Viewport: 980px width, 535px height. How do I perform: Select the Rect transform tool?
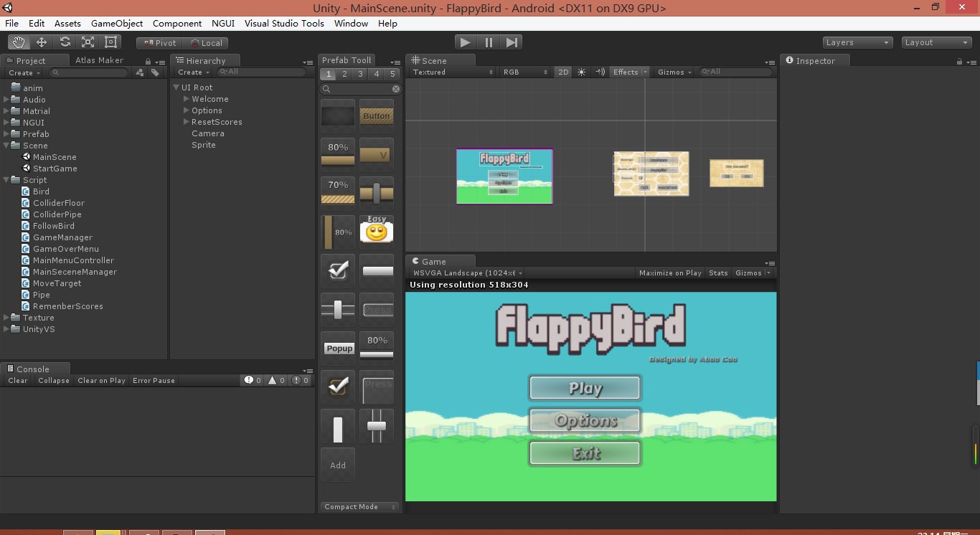[110, 42]
